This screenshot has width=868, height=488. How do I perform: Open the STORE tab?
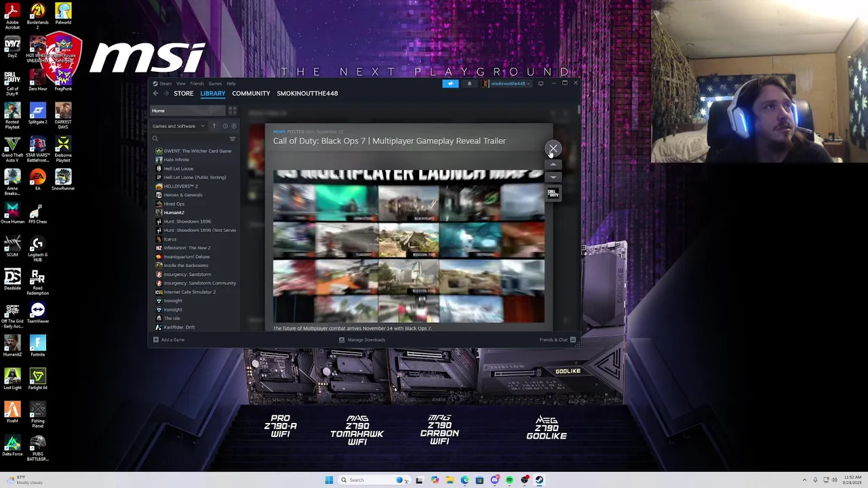(x=183, y=94)
